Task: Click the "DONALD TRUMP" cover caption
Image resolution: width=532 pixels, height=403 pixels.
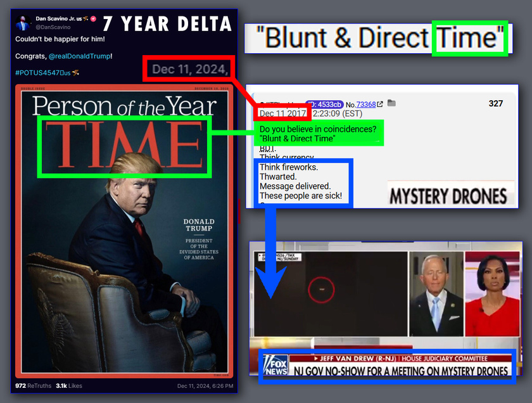Action: [x=199, y=225]
